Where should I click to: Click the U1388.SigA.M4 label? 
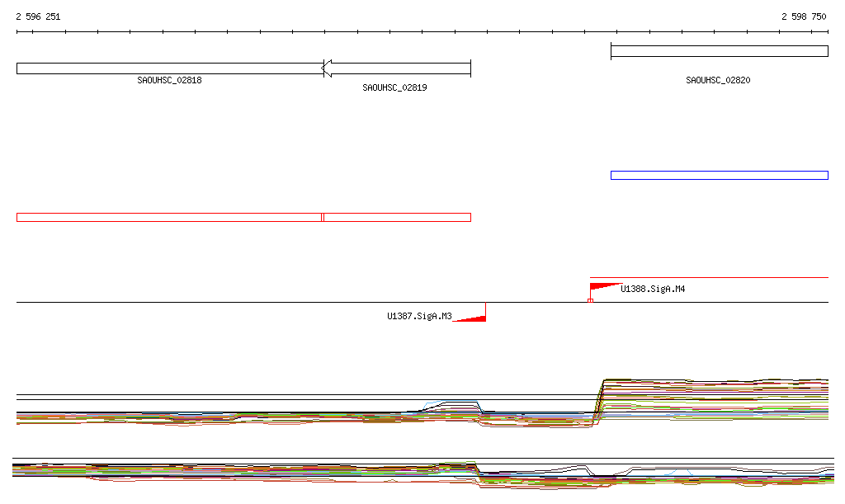[x=653, y=290]
